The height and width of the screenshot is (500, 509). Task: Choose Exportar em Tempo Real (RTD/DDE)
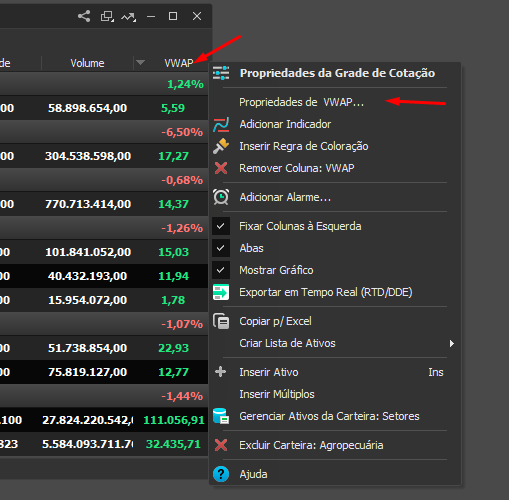(x=326, y=292)
